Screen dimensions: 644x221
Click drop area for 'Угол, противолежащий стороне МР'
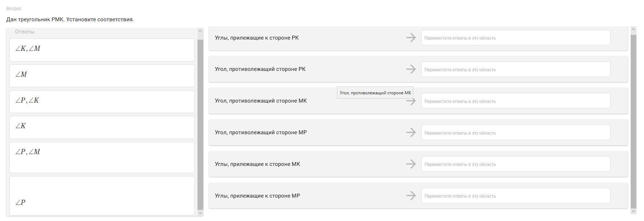pyautogui.click(x=515, y=132)
